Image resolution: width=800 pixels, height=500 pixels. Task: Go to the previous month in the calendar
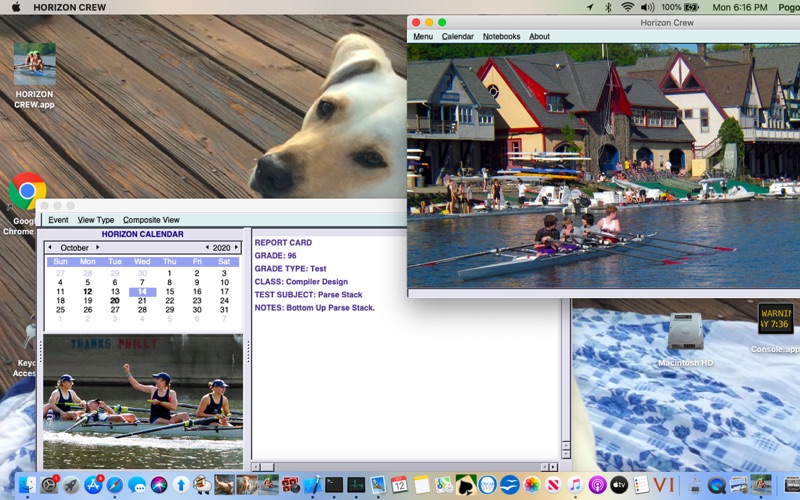(50, 247)
